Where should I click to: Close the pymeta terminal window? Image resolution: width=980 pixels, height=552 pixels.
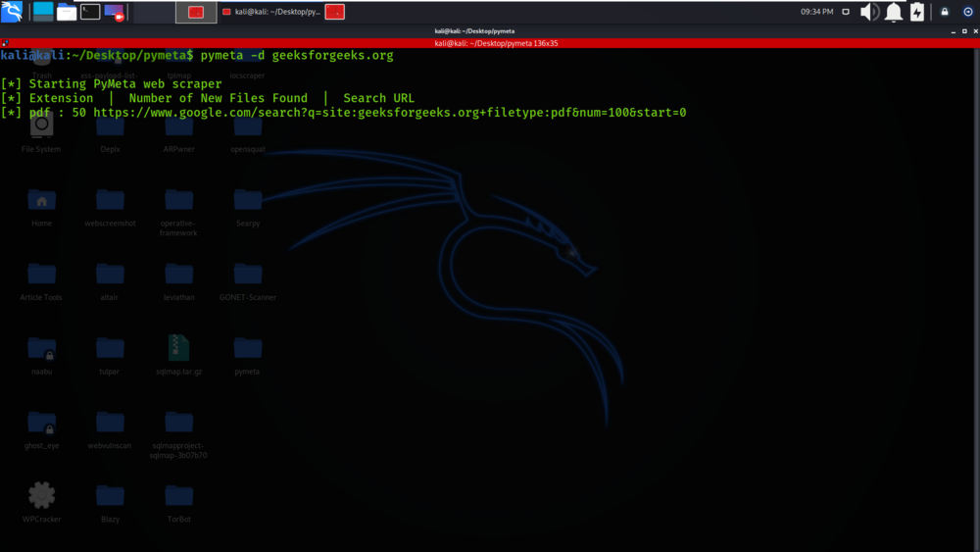click(x=976, y=31)
